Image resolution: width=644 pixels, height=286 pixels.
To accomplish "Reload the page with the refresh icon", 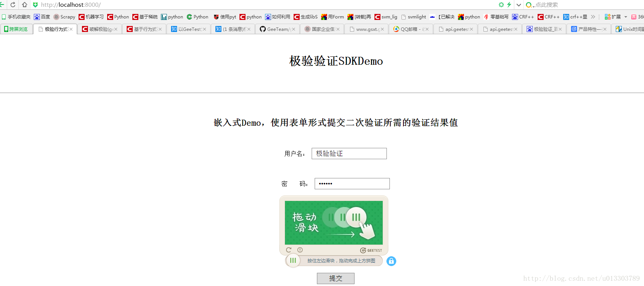I will pos(13,5).
